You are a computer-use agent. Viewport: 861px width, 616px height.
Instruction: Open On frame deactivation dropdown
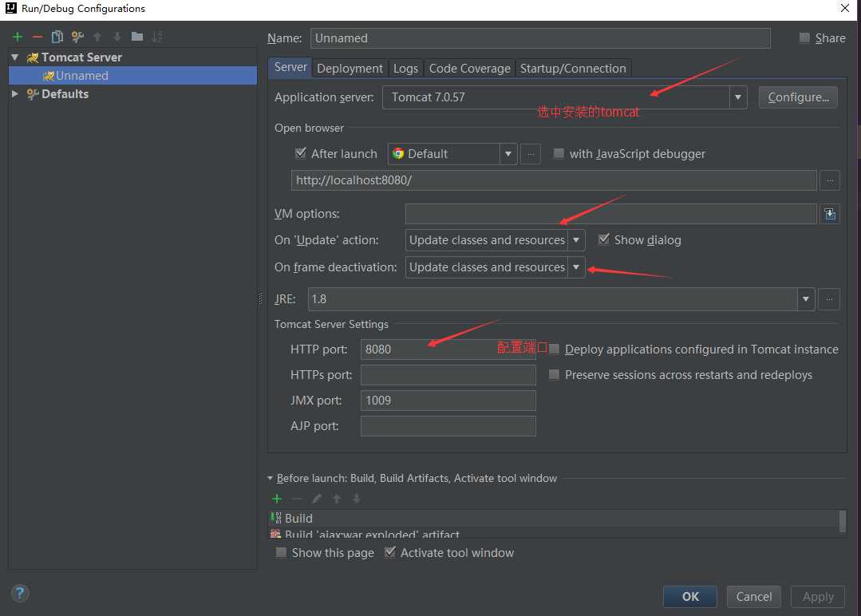click(576, 267)
